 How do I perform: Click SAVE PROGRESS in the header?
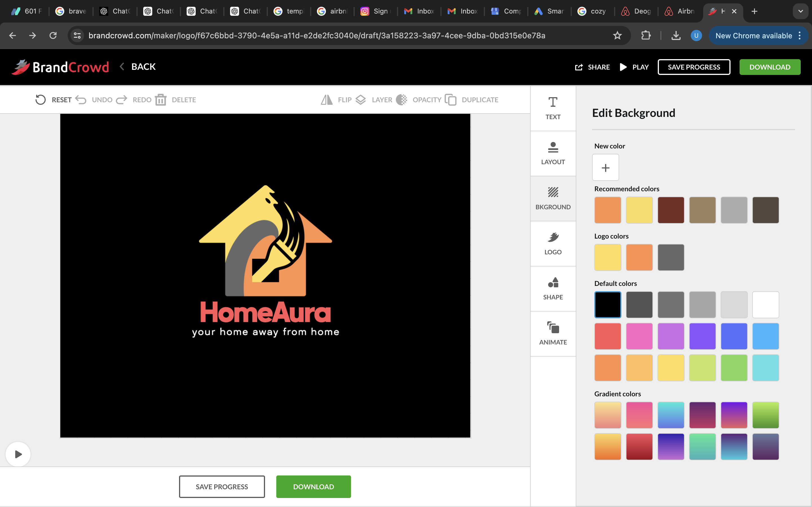coord(694,67)
